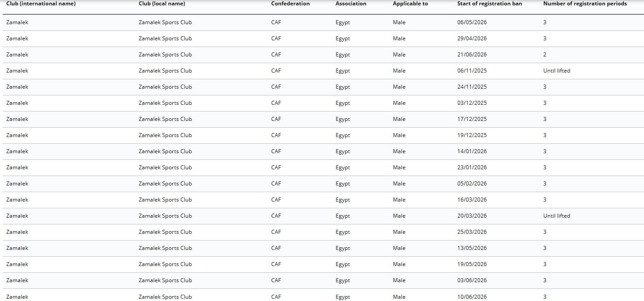Select the date cell 24/11/2025
Viewport: 644px width, 301px height.
click(x=472, y=87)
